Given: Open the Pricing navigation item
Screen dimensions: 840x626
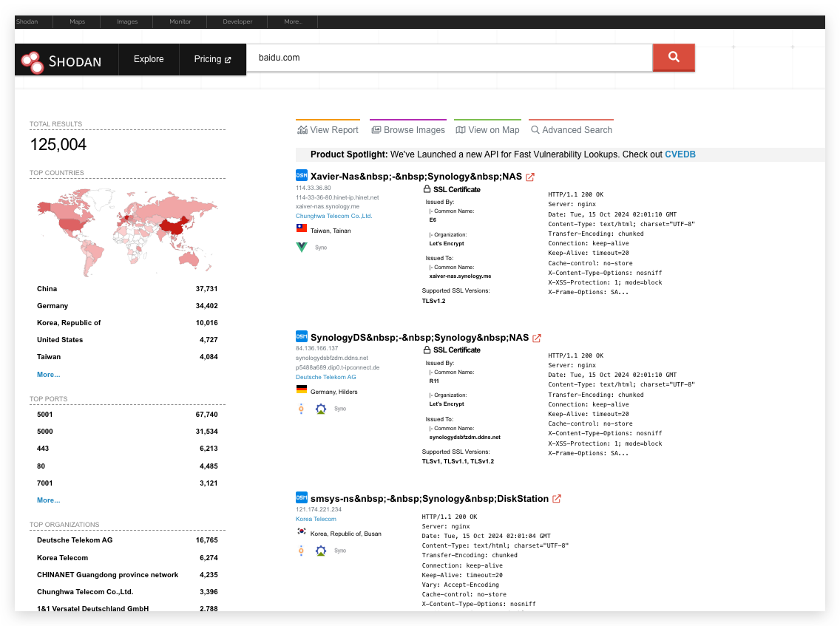Looking at the screenshot, I should pyautogui.click(x=213, y=59).
